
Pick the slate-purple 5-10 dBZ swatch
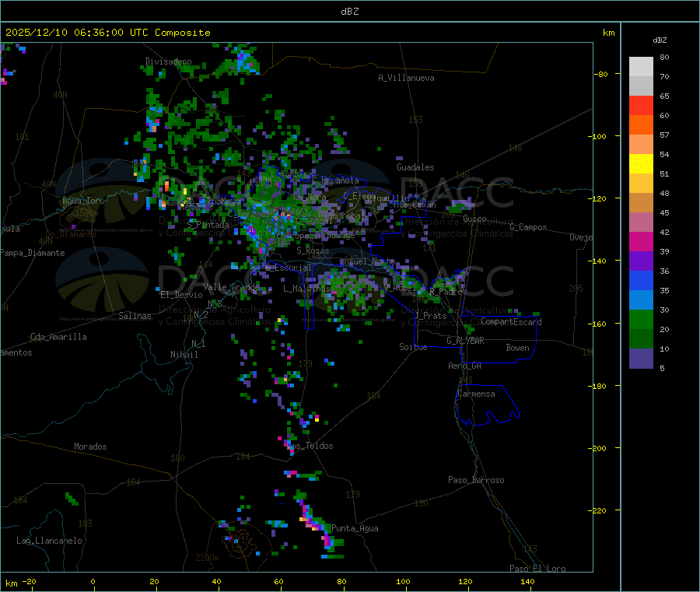(641, 359)
